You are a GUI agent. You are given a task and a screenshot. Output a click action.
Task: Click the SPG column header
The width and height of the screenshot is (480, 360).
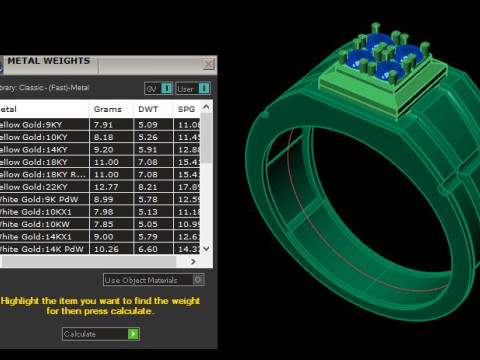tap(187, 109)
